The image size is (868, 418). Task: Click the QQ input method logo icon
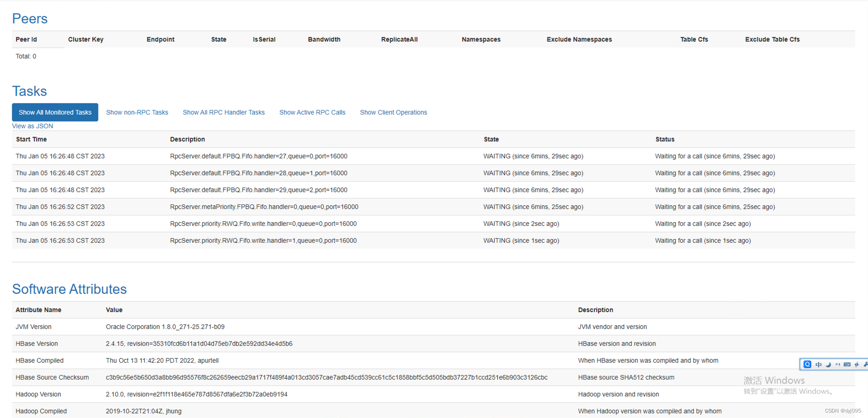807,364
